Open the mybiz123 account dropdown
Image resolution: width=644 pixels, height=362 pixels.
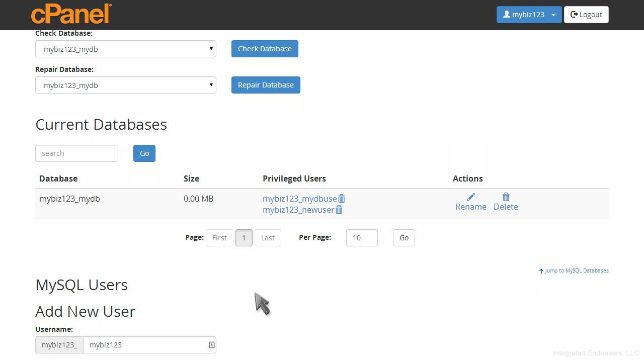pos(529,15)
